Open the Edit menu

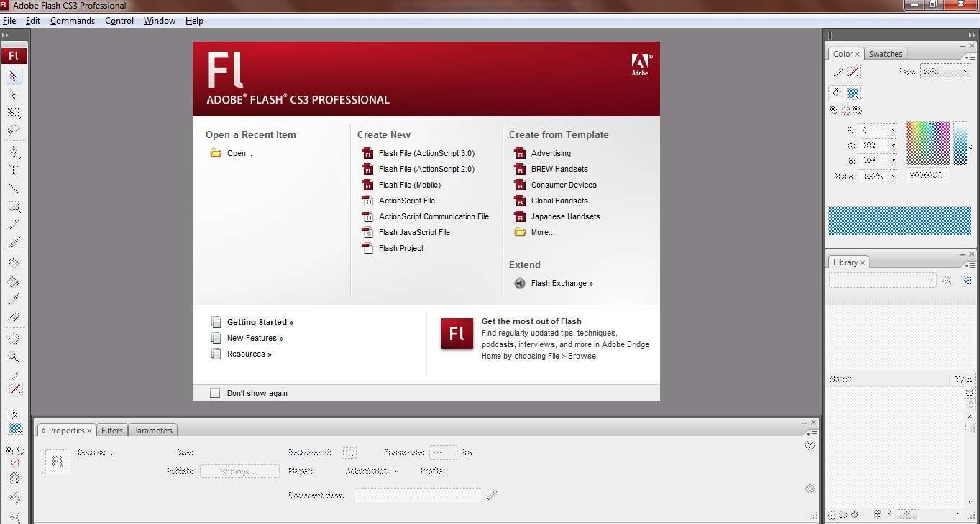pyautogui.click(x=33, y=21)
